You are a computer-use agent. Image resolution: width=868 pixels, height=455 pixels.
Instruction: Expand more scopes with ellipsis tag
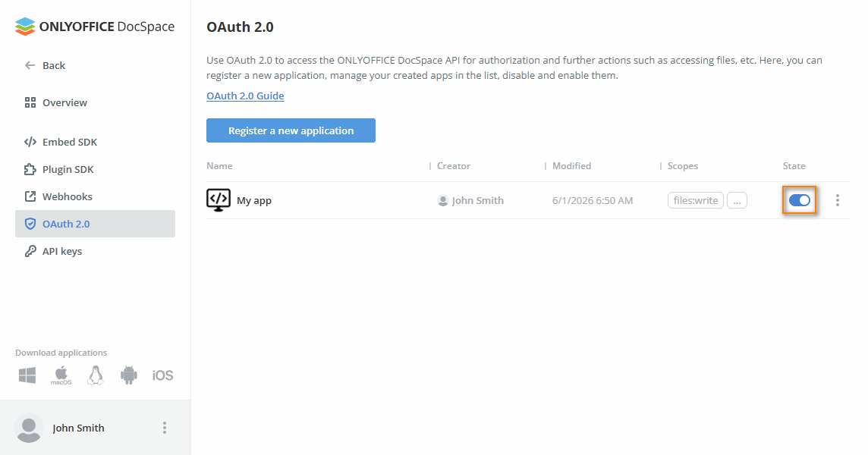[x=737, y=200]
